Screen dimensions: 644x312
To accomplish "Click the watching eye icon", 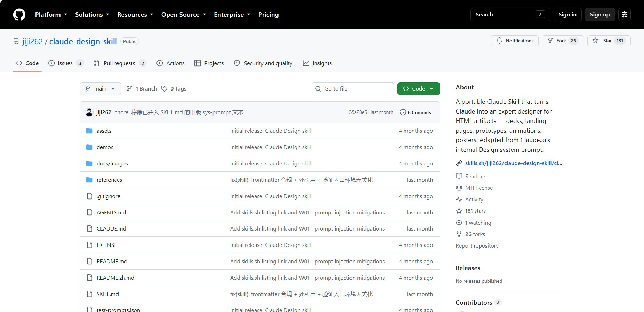I will [459, 223].
